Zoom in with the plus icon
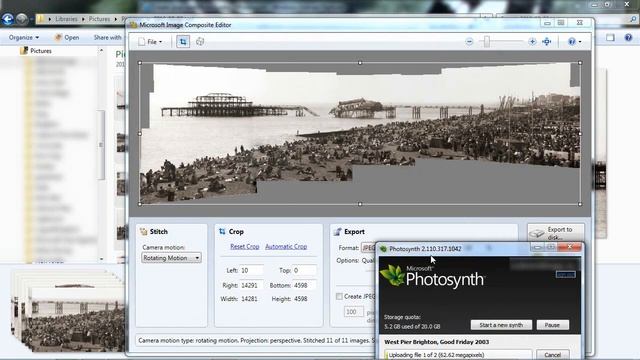The height and width of the screenshot is (360, 640). [532, 42]
